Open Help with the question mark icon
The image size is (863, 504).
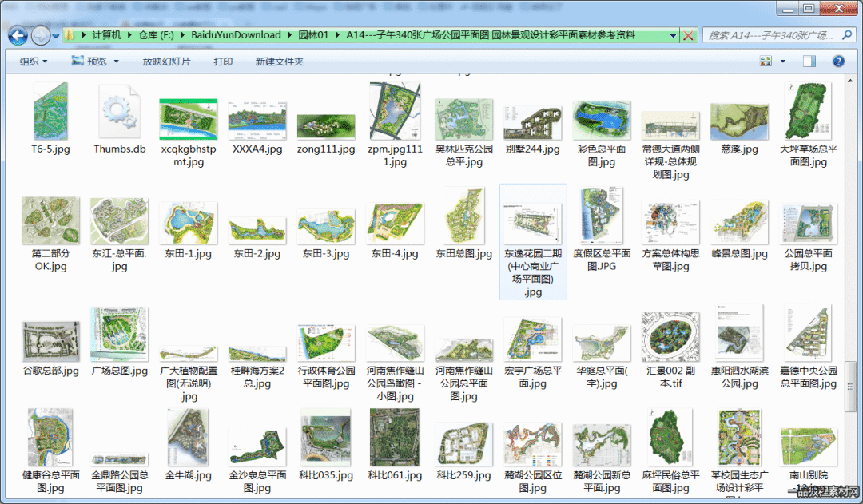pyautogui.click(x=838, y=61)
